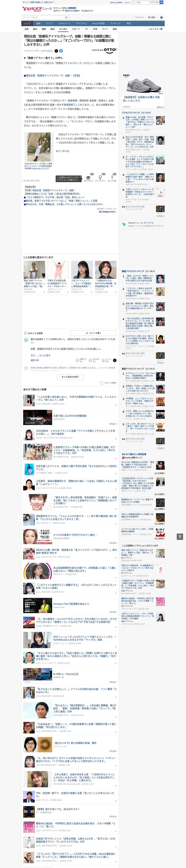
Task: Click the keyword search magnifier icon
Action: [66, 17]
